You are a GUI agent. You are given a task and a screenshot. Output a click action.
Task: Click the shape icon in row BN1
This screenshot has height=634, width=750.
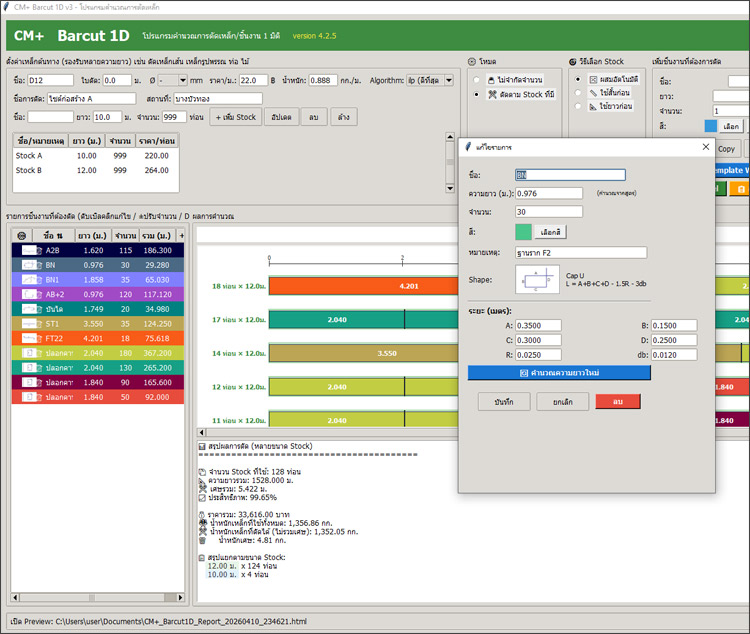point(31,280)
